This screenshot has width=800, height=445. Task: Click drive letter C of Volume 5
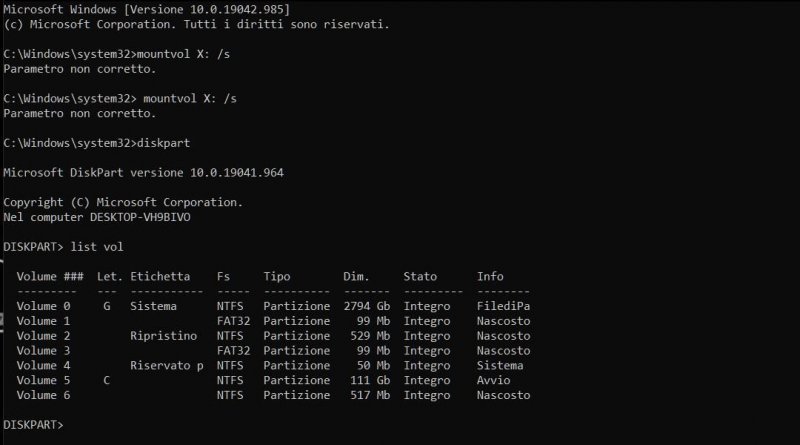[107, 380]
